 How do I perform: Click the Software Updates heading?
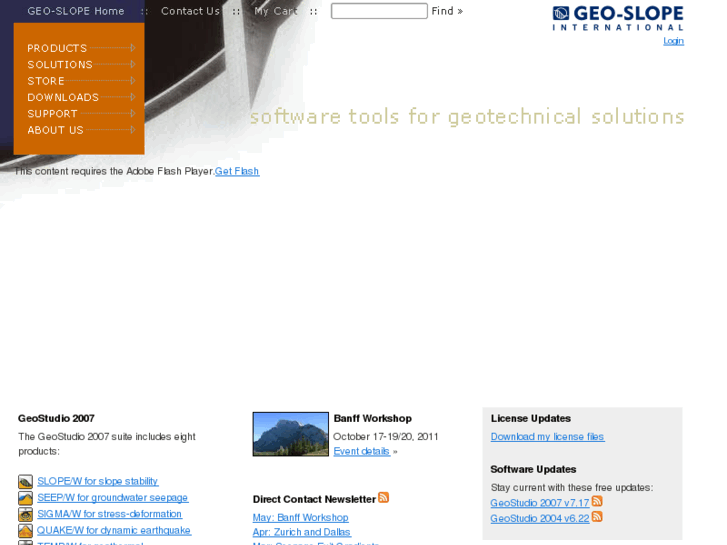[533, 469]
